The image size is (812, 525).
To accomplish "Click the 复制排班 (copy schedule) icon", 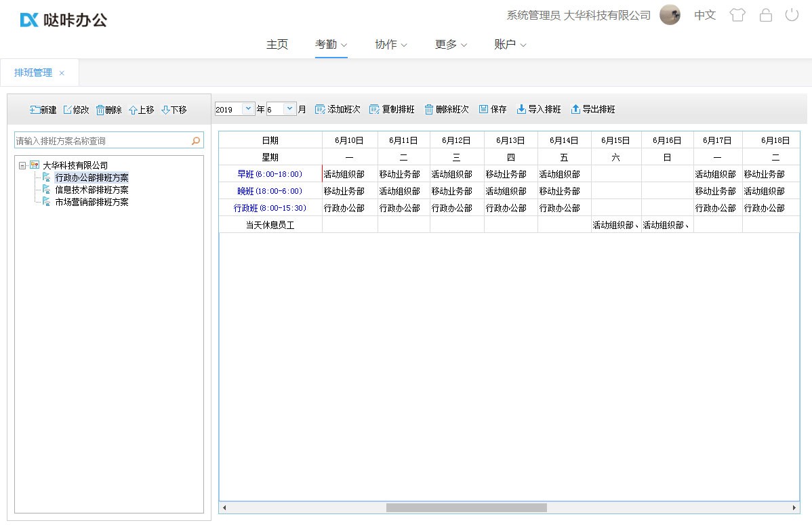I will 374,109.
